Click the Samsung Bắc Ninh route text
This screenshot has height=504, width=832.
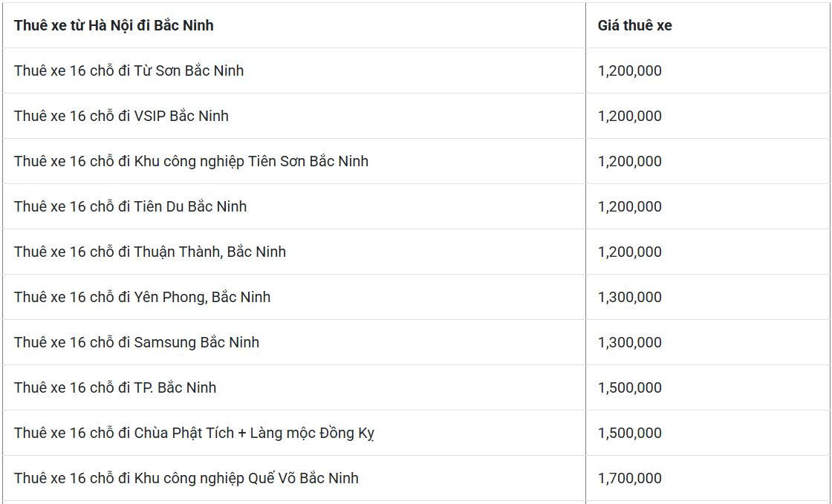click(x=137, y=342)
